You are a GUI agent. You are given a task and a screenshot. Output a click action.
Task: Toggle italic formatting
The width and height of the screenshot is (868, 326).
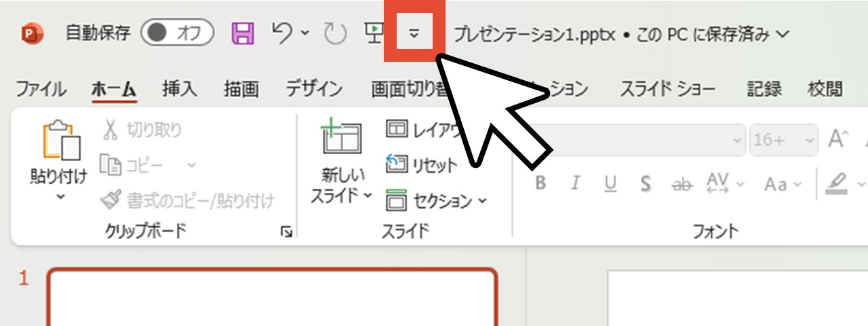coord(575,183)
